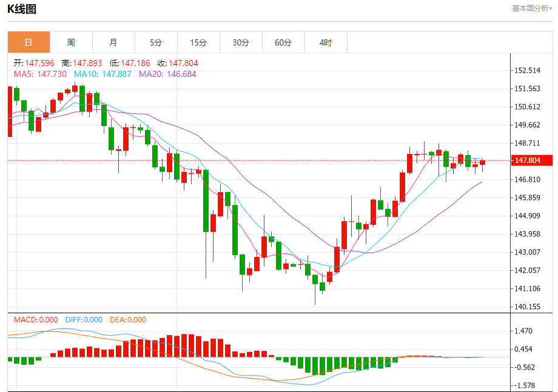This screenshot has width=558, height=392.
Task: Click the 1.470 MACD axis label
Action: click(523, 331)
